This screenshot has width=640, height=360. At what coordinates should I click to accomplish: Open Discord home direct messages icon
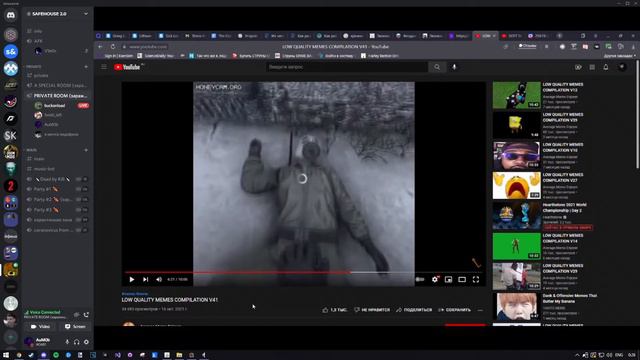click(x=11, y=16)
